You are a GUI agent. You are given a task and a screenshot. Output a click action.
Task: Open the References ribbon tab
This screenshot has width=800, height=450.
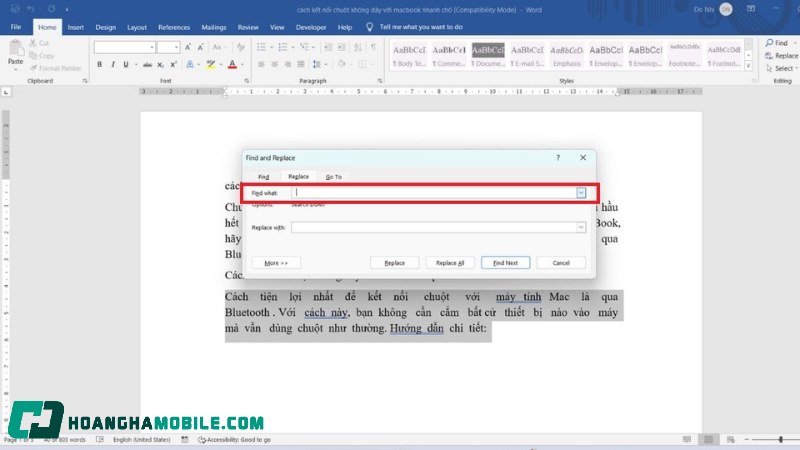(173, 27)
